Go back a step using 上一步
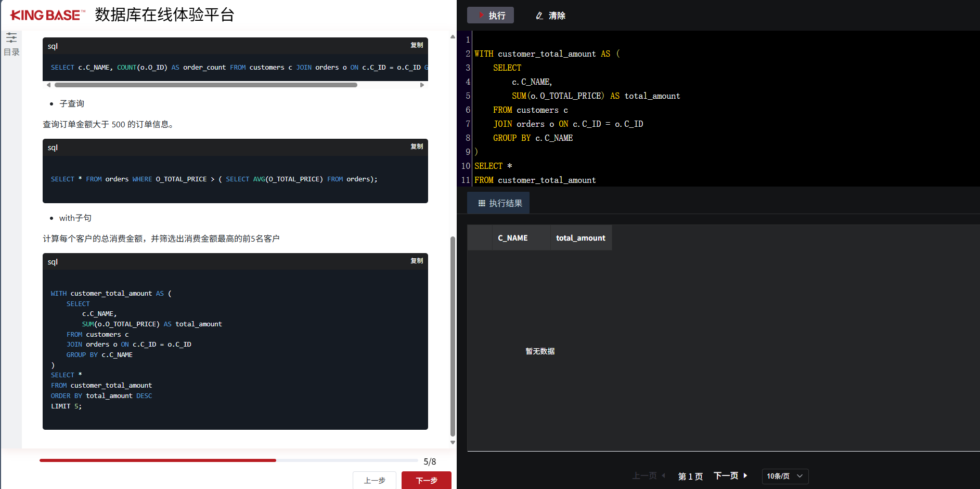Viewport: 980px width, 489px height. pyautogui.click(x=375, y=481)
